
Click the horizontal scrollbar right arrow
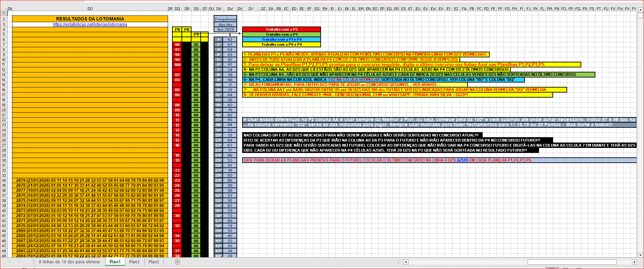point(634,262)
